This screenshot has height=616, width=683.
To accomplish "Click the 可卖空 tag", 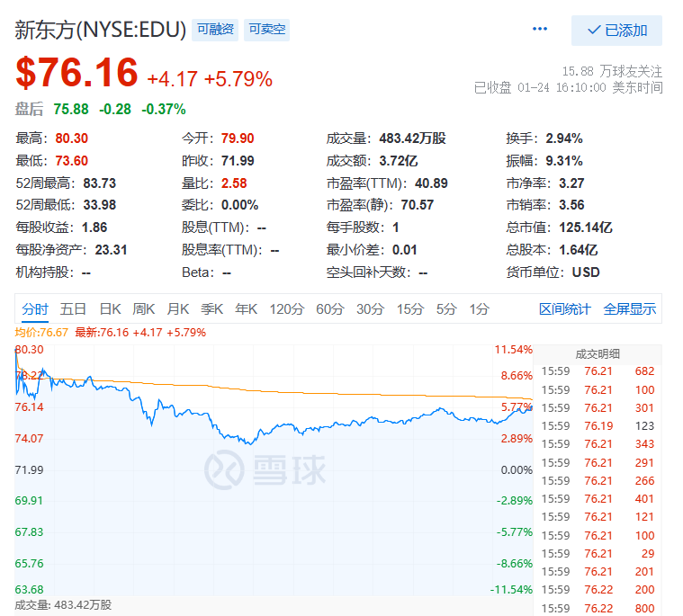I will point(266,30).
